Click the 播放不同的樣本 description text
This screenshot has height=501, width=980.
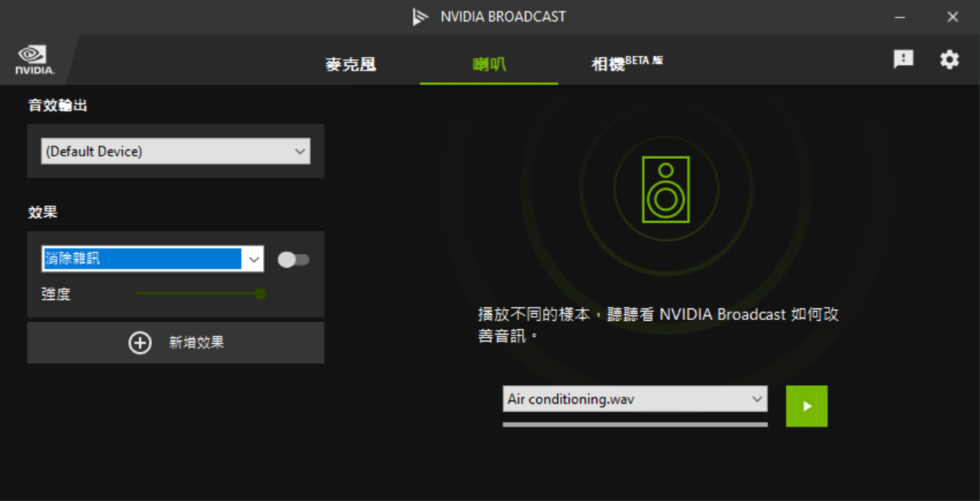(x=659, y=325)
